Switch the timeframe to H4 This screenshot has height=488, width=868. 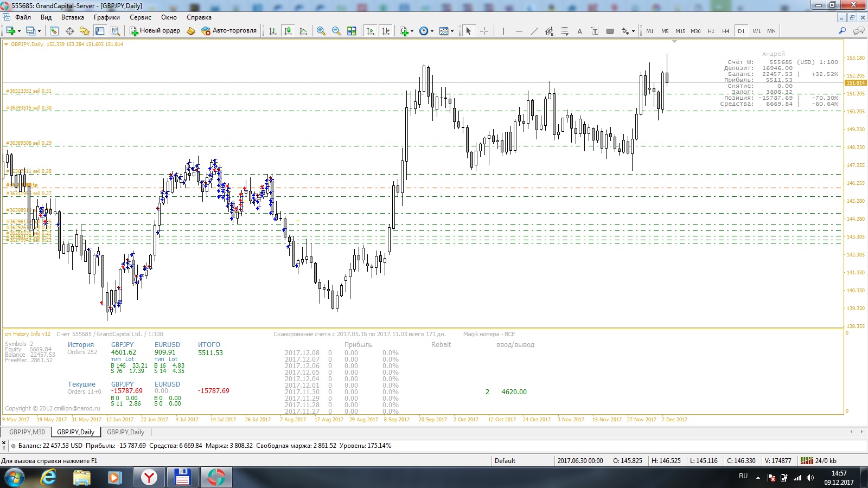click(x=725, y=31)
